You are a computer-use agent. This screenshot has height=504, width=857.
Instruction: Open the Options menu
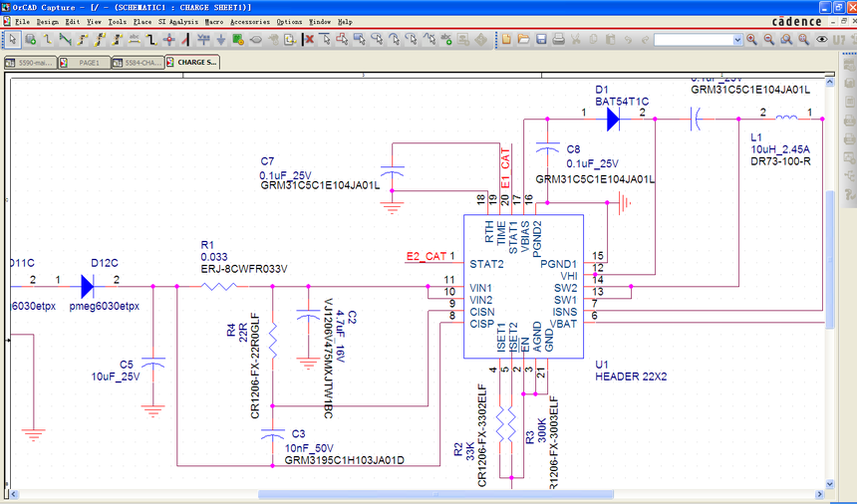pos(289,22)
